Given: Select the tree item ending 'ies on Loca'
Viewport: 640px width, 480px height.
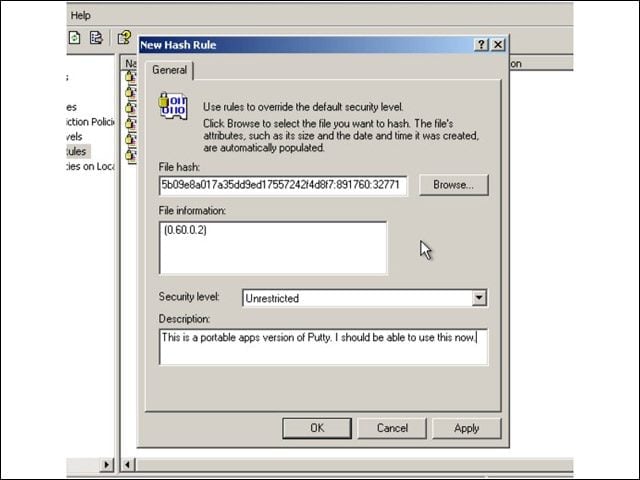Looking at the screenshot, I should point(91,166).
